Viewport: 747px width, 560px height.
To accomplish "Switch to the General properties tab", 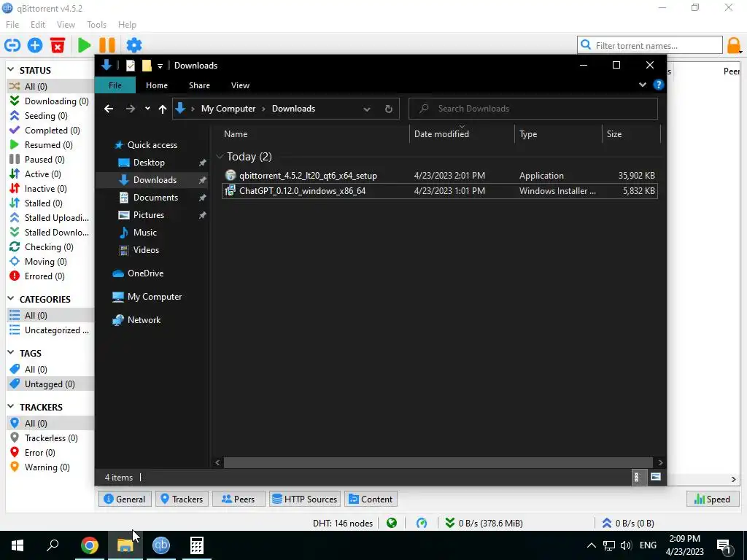I will (x=125, y=499).
